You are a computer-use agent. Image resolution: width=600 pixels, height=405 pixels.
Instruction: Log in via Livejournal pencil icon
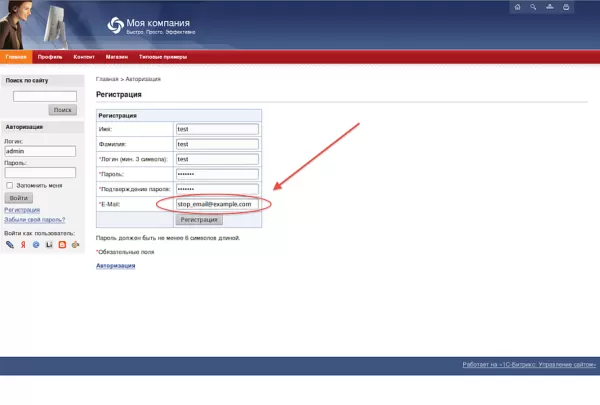click(10, 245)
